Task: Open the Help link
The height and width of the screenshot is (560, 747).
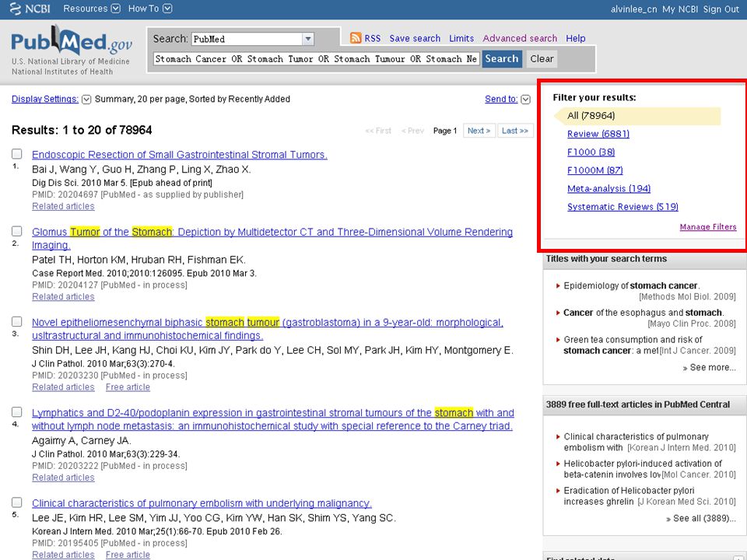Action: 576,39
